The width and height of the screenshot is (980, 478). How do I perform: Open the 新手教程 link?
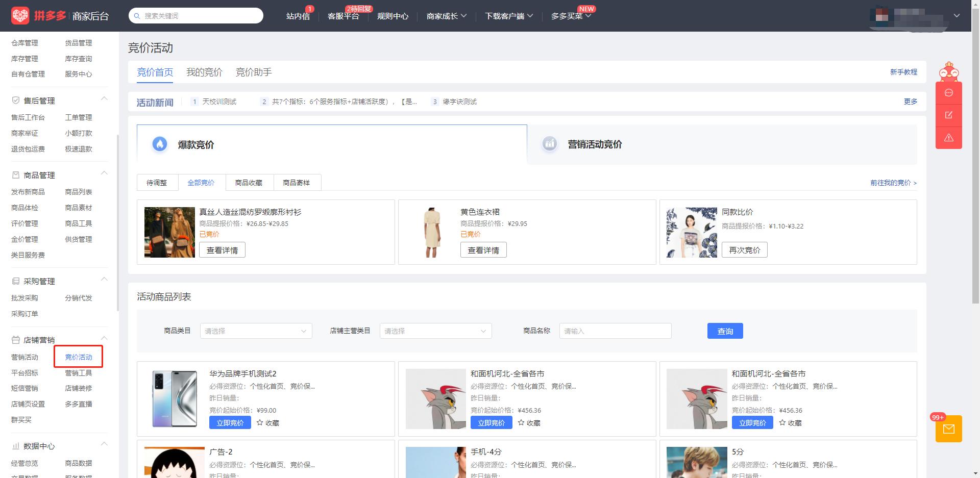[x=904, y=72]
